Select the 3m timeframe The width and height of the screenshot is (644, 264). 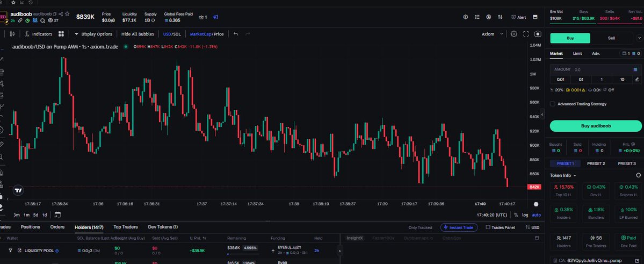[17, 215]
